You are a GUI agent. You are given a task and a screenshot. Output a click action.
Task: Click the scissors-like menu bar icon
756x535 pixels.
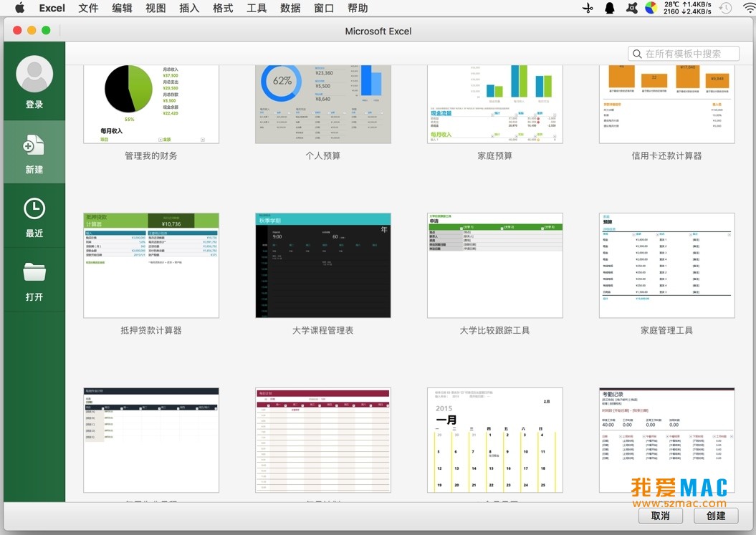pos(588,8)
